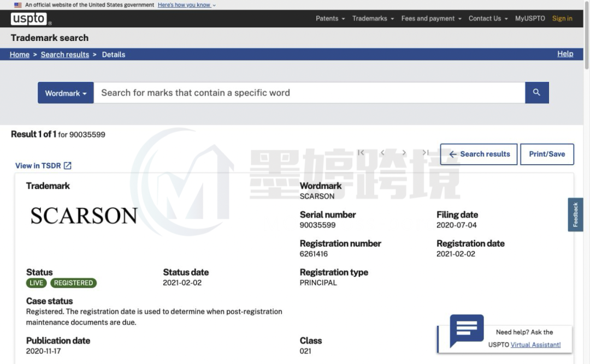590x364 pixels.
Task: Expand the Wordmark search type dropdown
Action: click(x=66, y=93)
